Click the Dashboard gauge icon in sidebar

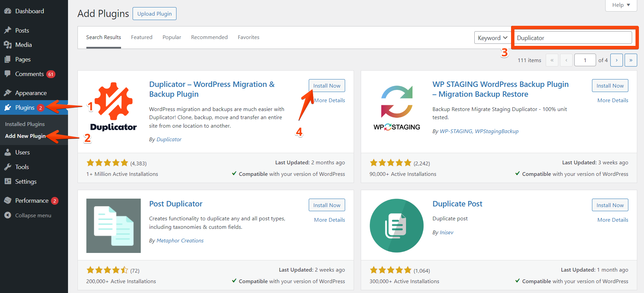pyautogui.click(x=8, y=11)
